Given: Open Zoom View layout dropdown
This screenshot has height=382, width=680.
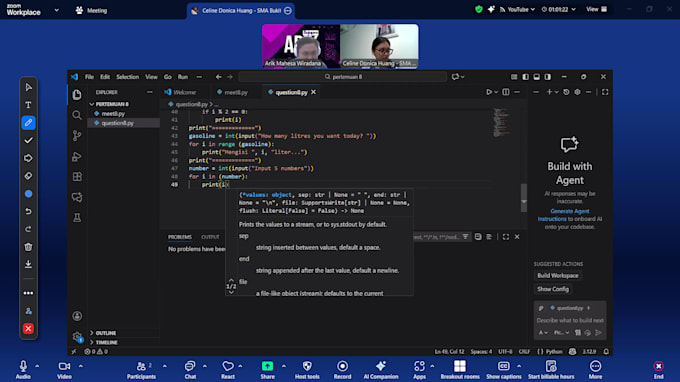Looking at the screenshot, I should click(597, 9).
